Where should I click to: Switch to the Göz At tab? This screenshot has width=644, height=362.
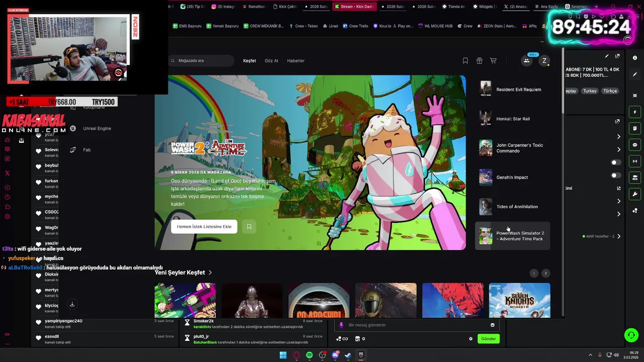coord(271,61)
